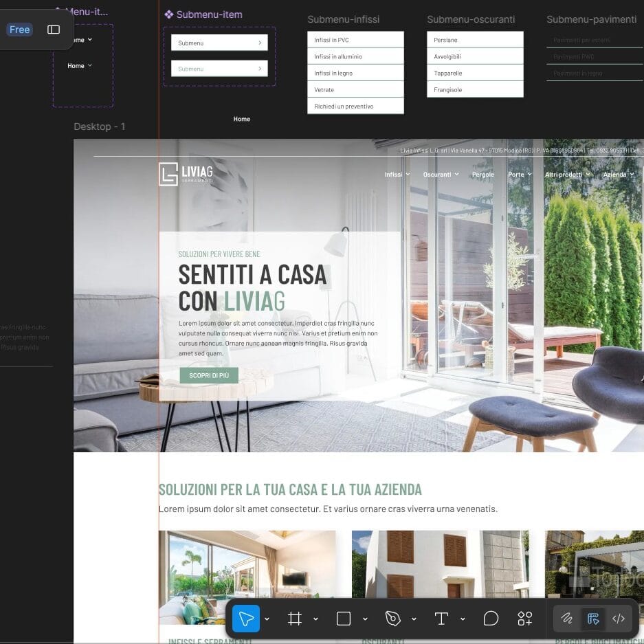Click 'Infissi in PVC' submenu entry
The image size is (644, 644).
point(356,40)
